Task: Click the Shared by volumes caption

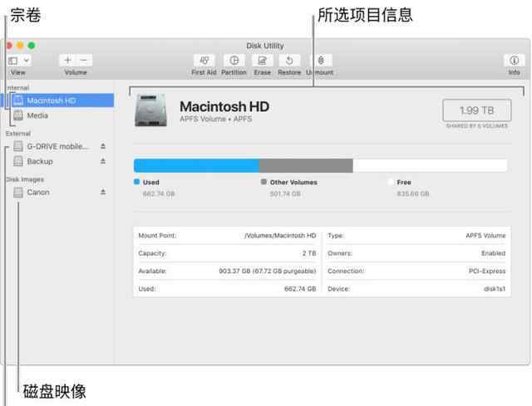Action: (x=476, y=126)
